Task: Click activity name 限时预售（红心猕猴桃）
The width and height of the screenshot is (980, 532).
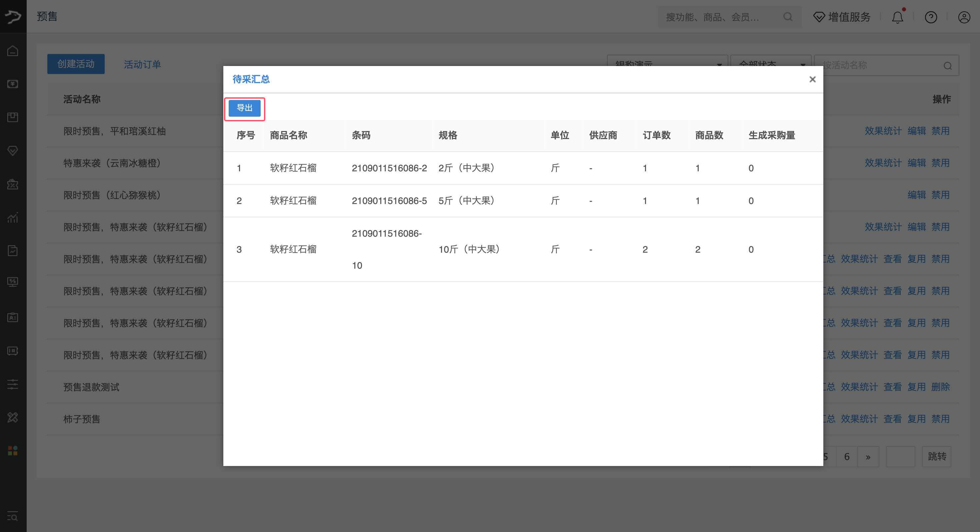Action: click(112, 195)
